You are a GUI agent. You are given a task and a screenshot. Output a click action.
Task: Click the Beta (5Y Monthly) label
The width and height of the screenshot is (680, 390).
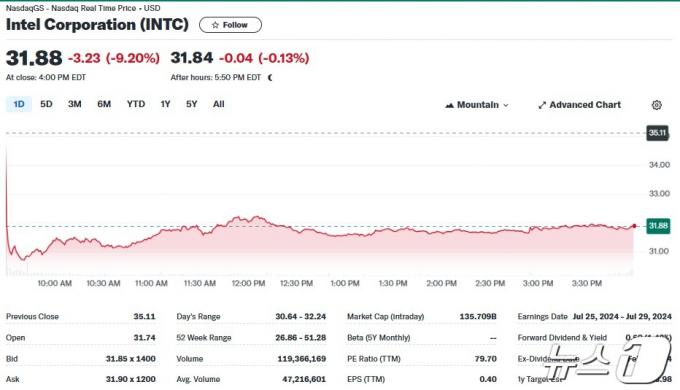point(379,338)
